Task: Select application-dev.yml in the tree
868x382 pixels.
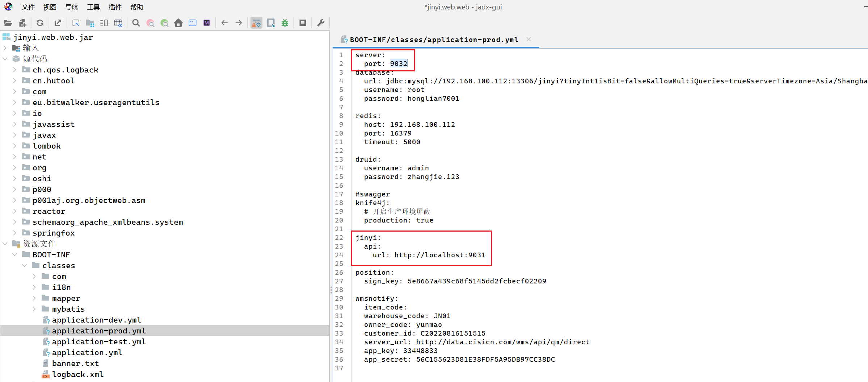Action: (96, 320)
